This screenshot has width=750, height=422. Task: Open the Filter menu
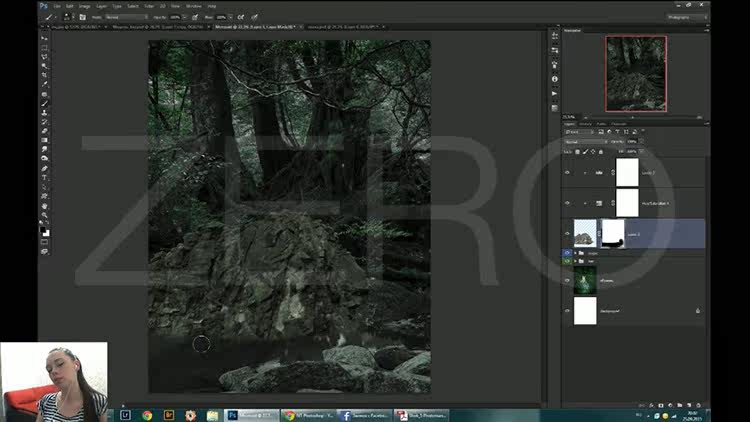148,6
